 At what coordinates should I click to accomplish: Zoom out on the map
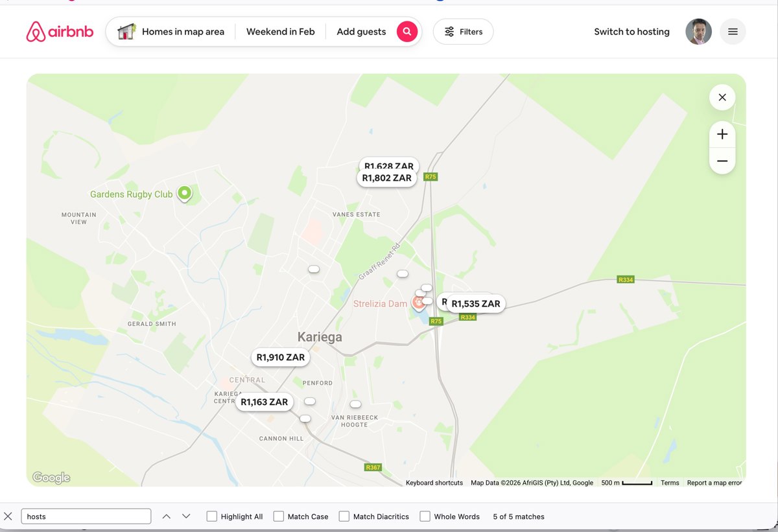(x=722, y=161)
